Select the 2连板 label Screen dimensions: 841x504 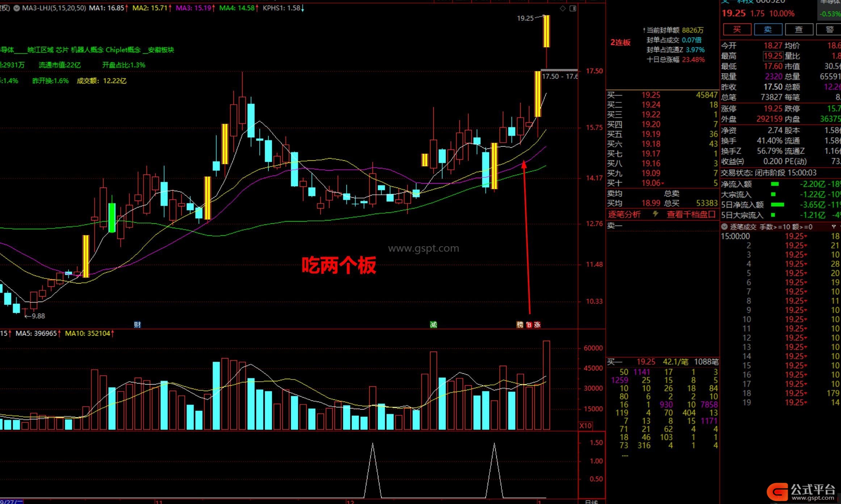pos(620,42)
